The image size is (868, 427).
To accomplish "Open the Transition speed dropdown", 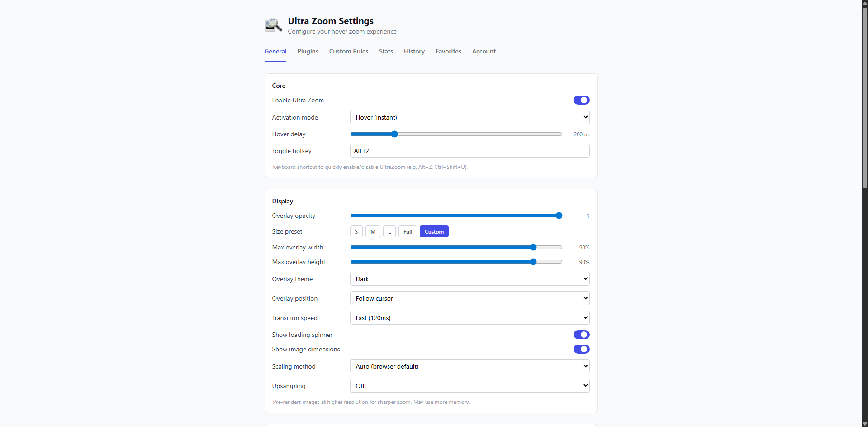I will (x=470, y=317).
